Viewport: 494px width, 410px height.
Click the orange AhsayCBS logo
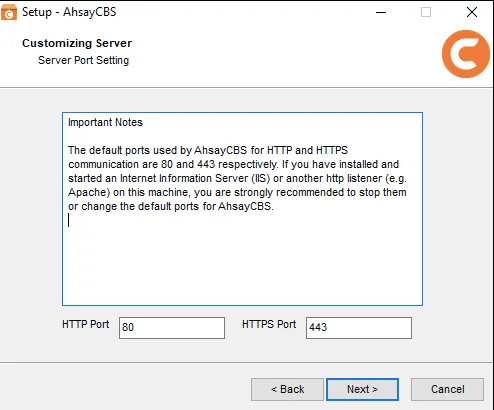click(466, 54)
